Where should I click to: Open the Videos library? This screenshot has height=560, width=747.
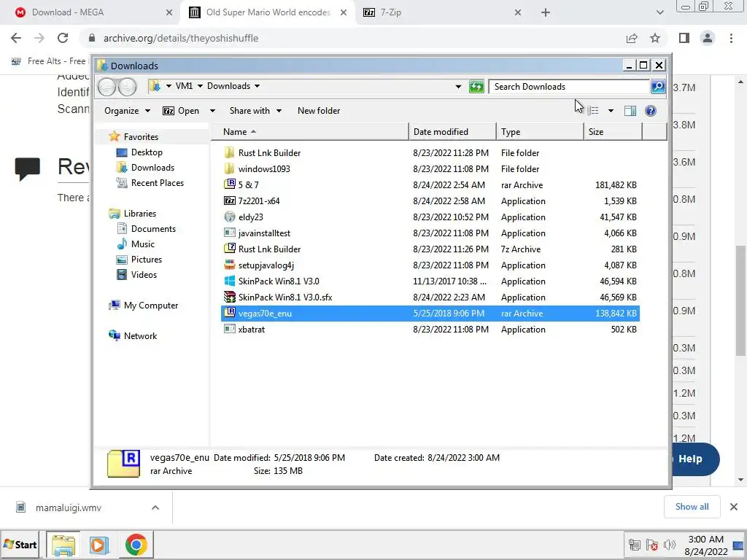[x=144, y=274]
